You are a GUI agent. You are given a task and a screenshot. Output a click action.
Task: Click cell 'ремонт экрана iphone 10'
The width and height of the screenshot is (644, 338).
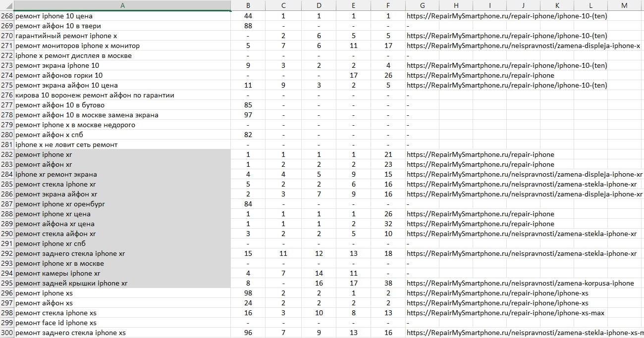(x=122, y=65)
